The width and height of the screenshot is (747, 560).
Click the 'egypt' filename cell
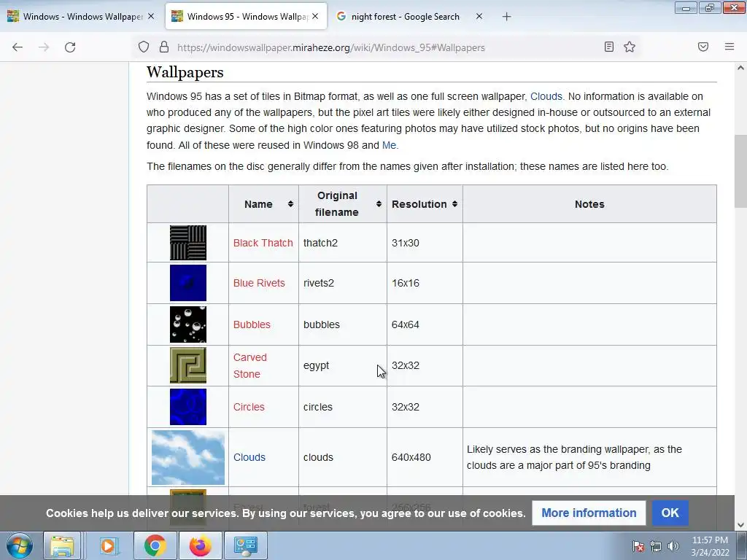click(343, 365)
